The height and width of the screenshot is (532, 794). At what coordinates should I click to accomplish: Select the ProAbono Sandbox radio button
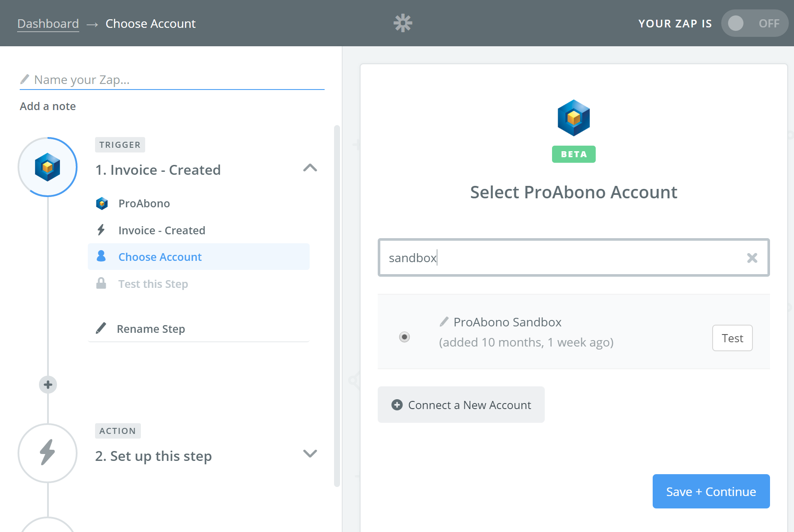(x=404, y=337)
